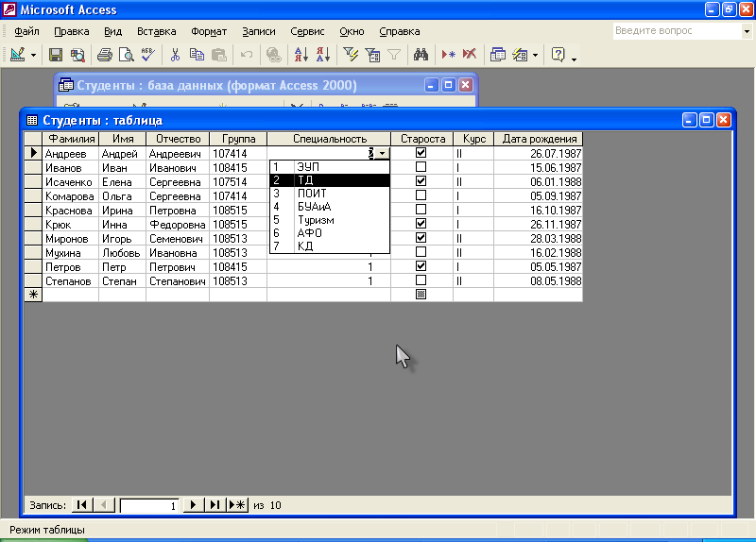The height and width of the screenshot is (542, 756).
Task: Select ЭУП in the specialty list
Action: (x=329, y=167)
